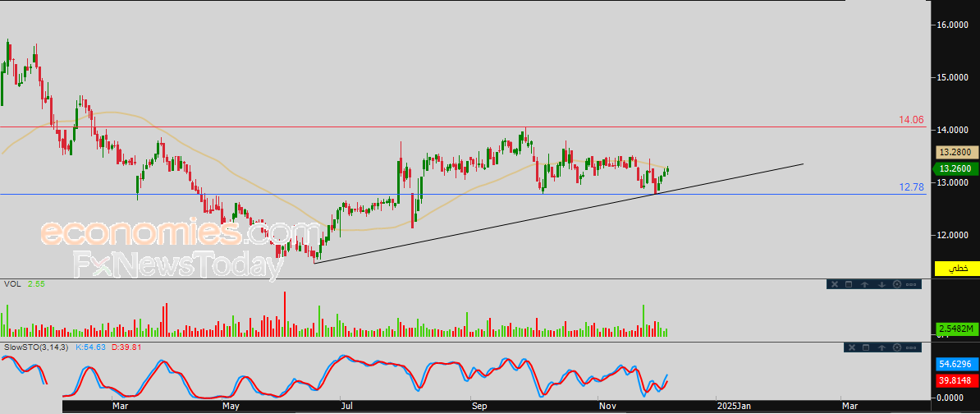The image size is (980, 414).
Task: Close the SlowSTO indicator panel
Action: click(x=852, y=347)
